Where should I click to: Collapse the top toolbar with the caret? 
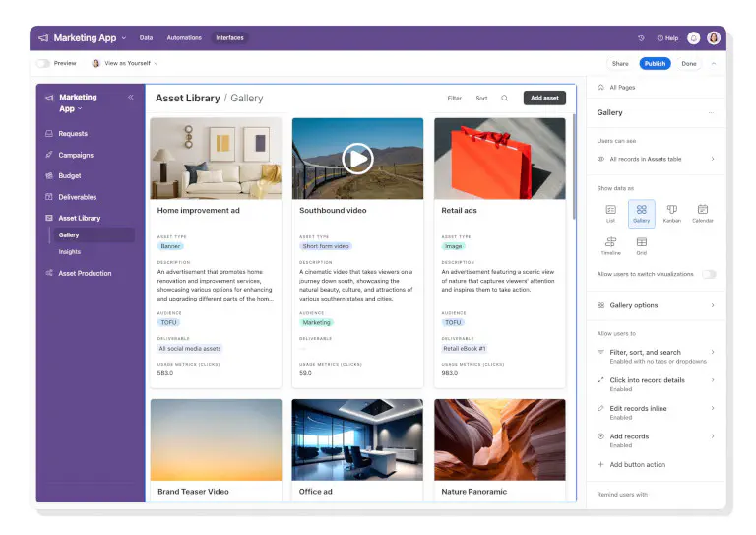pyautogui.click(x=714, y=64)
